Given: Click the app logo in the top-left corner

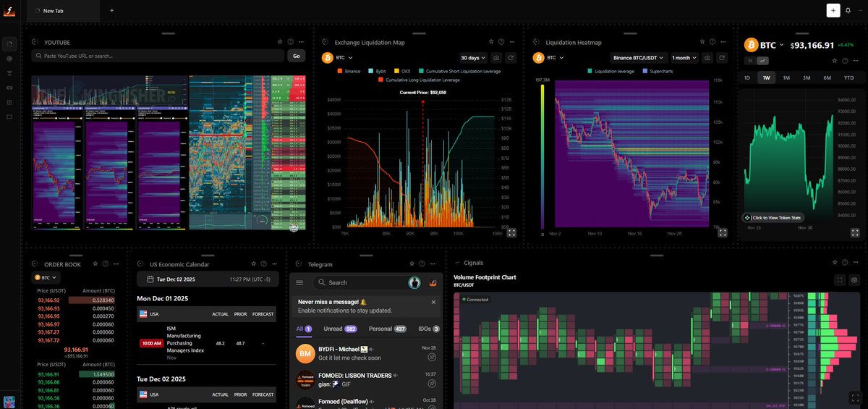Looking at the screenshot, I should pyautogui.click(x=9, y=10).
